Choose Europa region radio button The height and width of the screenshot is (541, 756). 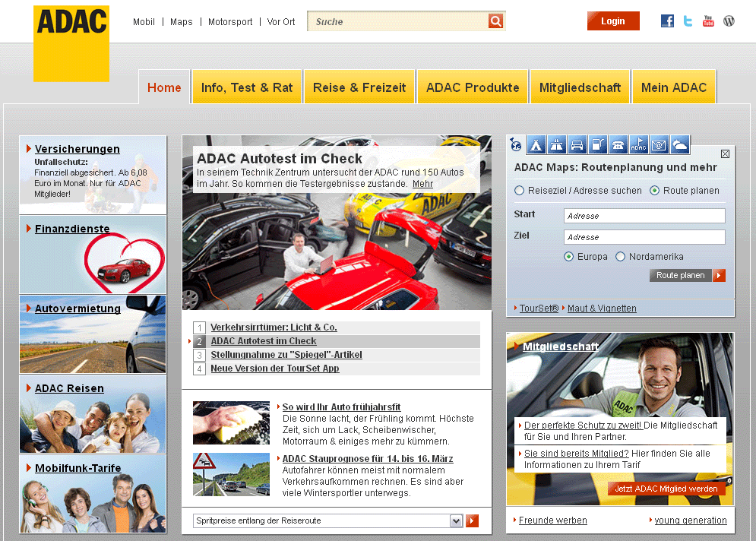pos(569,257)
